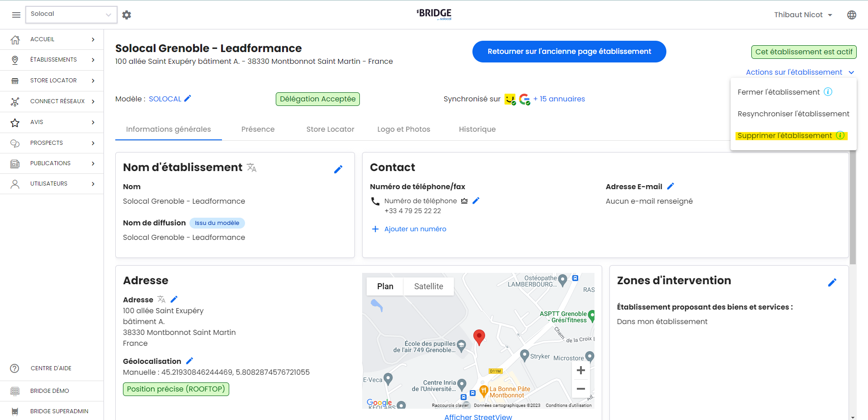Click the Géolocalisation edit pencil
868x420 pixels.
pyautogui.click(x=189, y=361)
